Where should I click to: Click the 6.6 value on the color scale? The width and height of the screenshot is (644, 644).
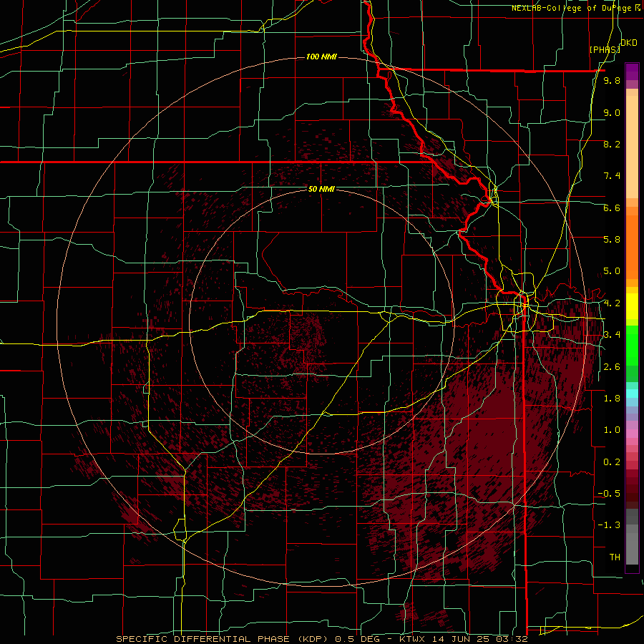click(x=612, y=208)
